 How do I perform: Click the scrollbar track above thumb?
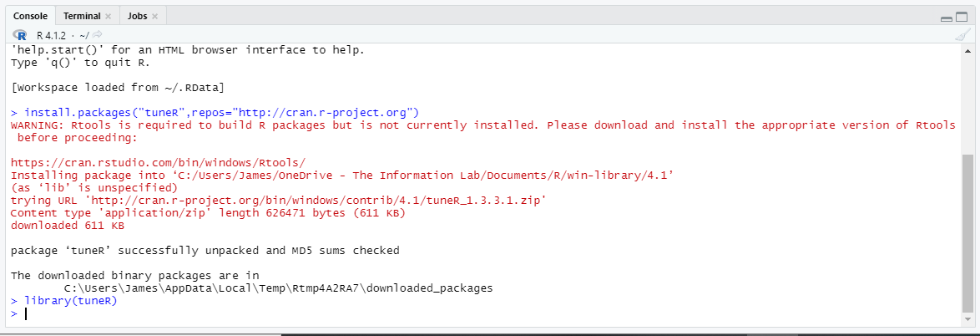click(x=967, y=100)
